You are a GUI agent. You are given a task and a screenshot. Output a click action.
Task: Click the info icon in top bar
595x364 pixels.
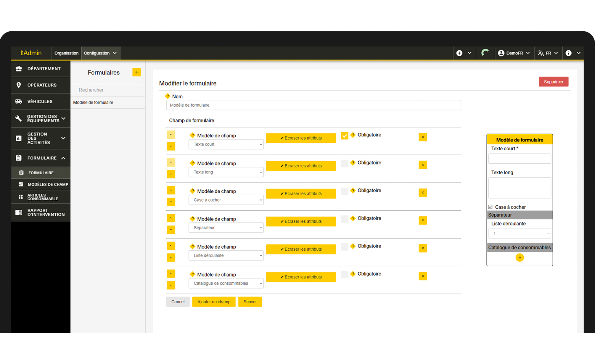tap(568, 53)
